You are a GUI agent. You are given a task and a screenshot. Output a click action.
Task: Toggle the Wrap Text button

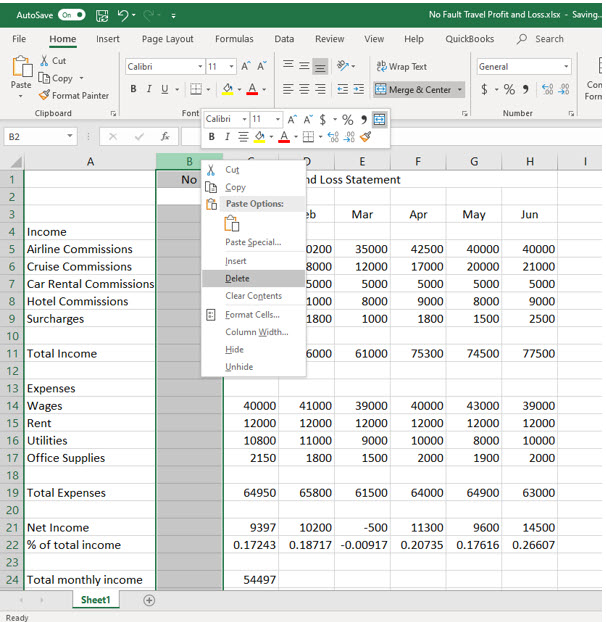pyautogui.click(x=401, y=66)
